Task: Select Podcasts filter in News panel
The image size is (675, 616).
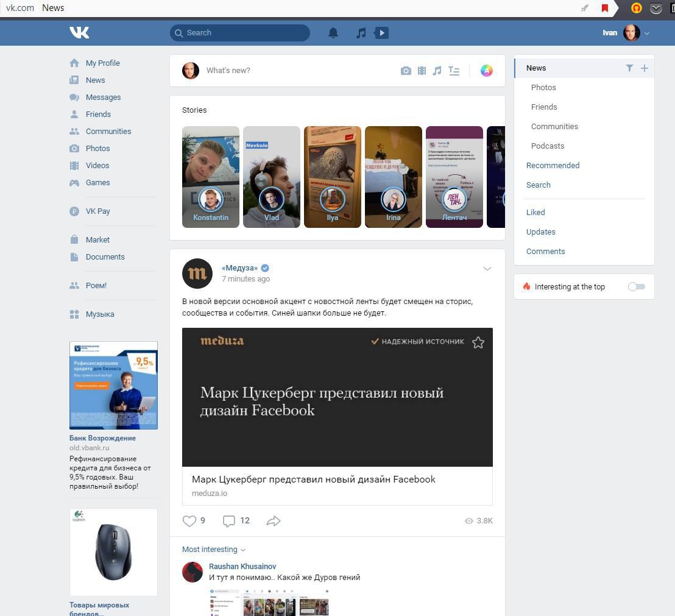Action: click(x=548, y=146)
